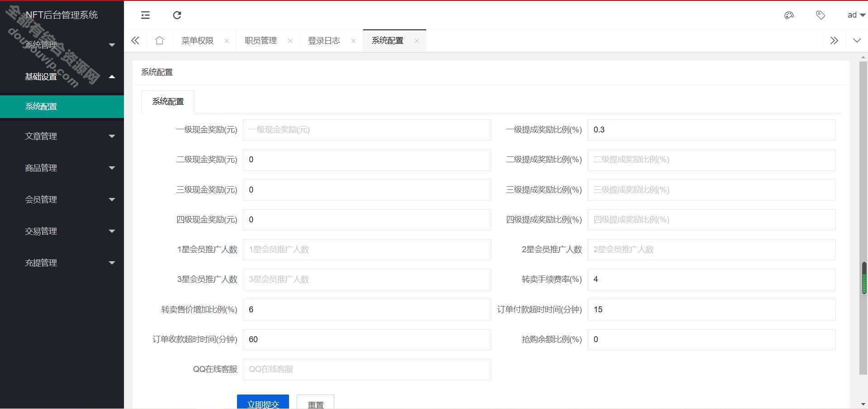This screenshot has height=409, width=868.
Task: Focus the 转卖手续费率(%) input
Action: (x=711, y=279)
